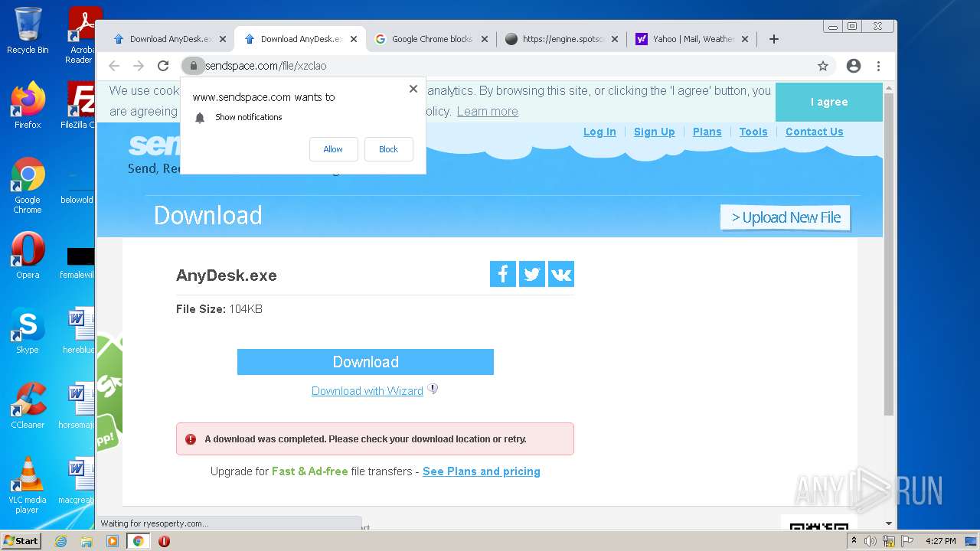Close the active Download AnyDesk tab

pos(354,39)
